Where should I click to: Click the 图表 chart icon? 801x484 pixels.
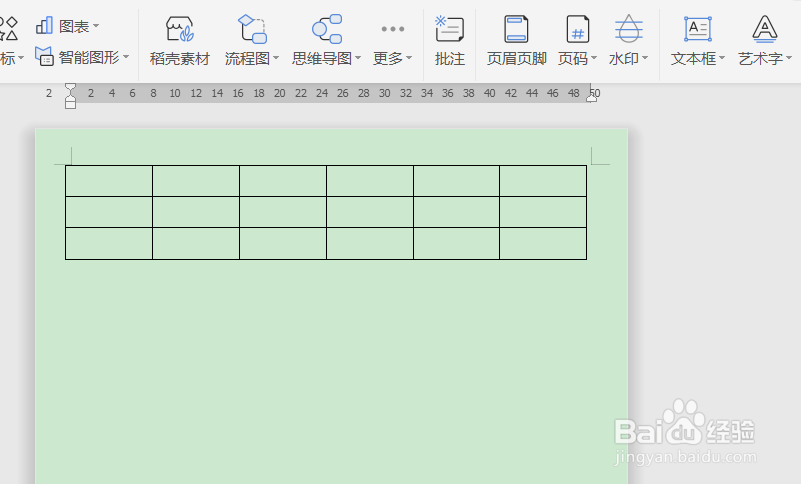coord(44,25)
